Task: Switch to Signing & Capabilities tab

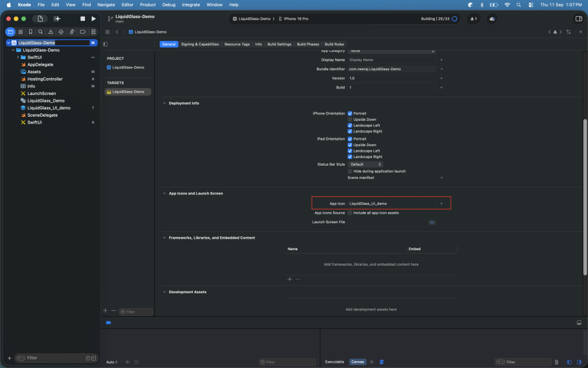Action: [x=200, y=44]
